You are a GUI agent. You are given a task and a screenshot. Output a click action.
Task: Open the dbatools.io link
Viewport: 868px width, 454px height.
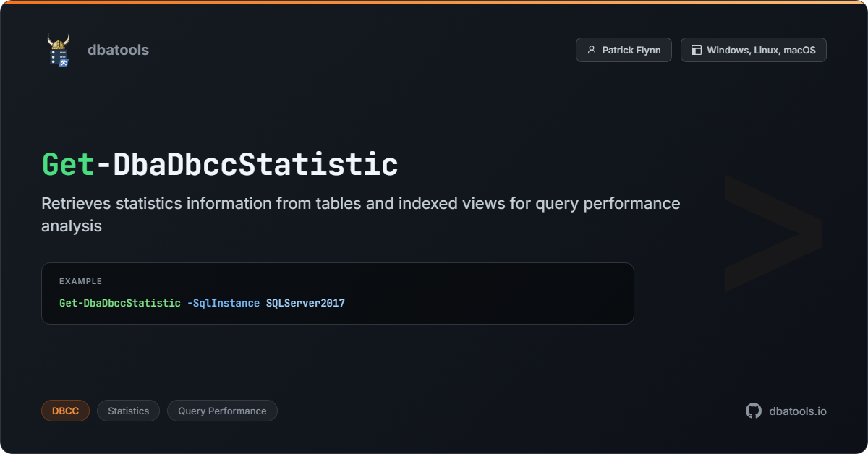click(798, 411)
